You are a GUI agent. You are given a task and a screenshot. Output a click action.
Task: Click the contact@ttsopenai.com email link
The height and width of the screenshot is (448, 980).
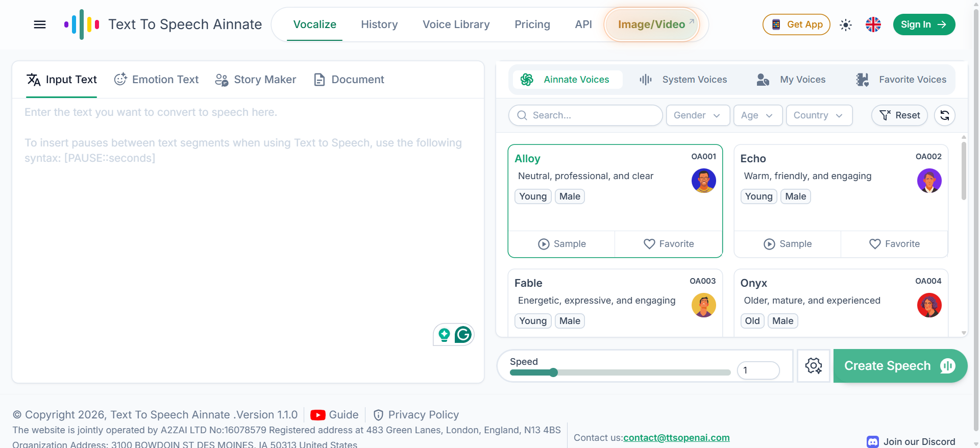[x=676, y=438]
